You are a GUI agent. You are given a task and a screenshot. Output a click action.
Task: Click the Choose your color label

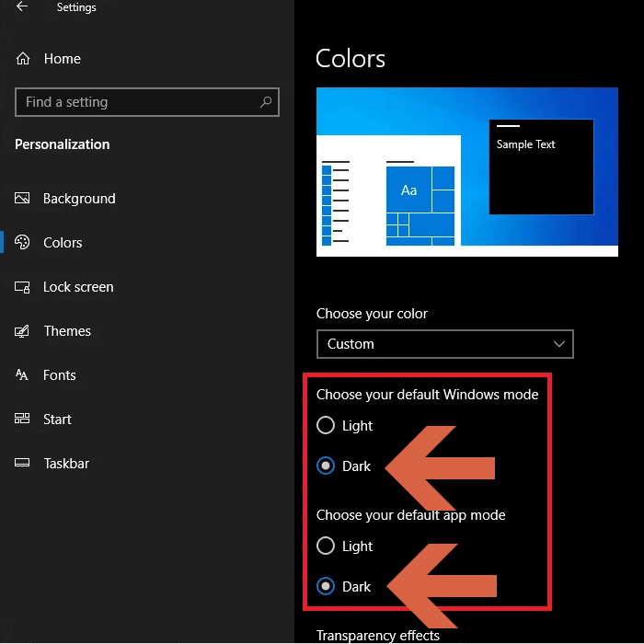click(372, 314)
